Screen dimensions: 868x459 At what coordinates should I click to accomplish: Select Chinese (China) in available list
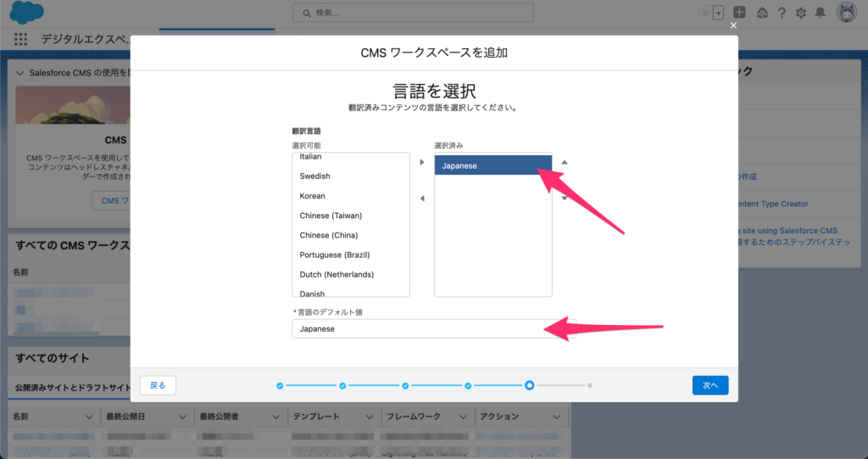[351, 235]
